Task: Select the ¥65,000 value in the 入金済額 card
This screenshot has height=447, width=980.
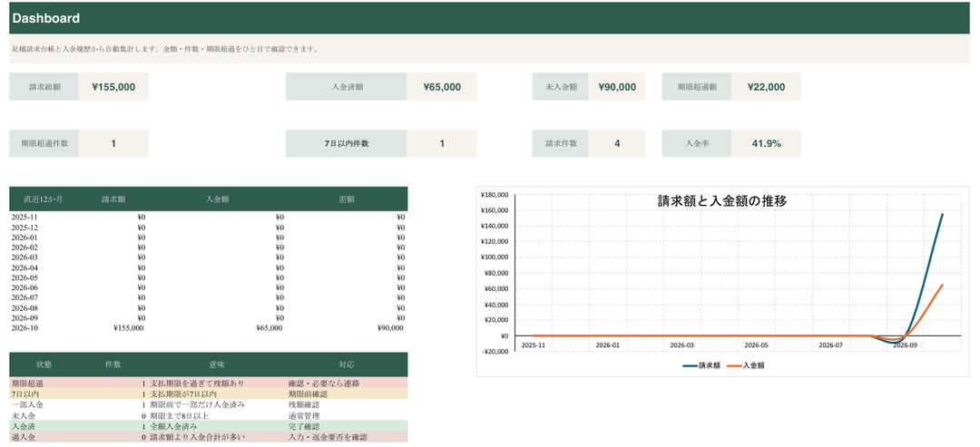Action: click(x=442, y=87)
